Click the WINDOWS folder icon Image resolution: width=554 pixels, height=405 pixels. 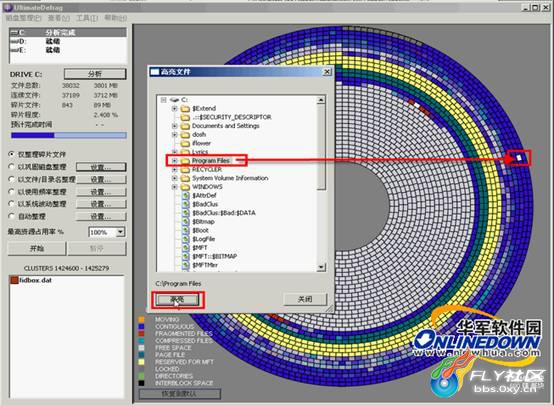[185, 187]
